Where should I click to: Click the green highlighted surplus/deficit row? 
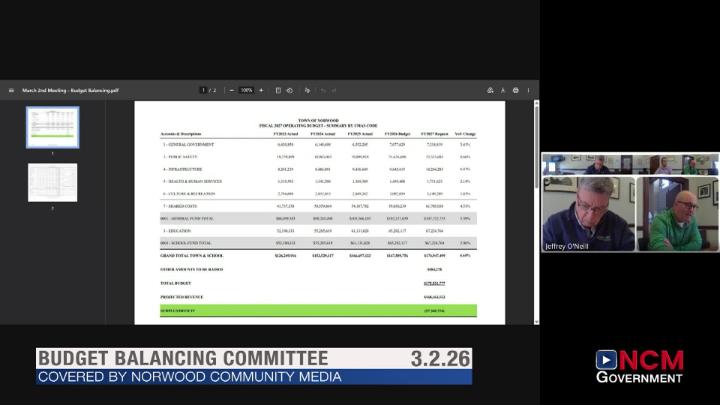(x=318, y=311)
